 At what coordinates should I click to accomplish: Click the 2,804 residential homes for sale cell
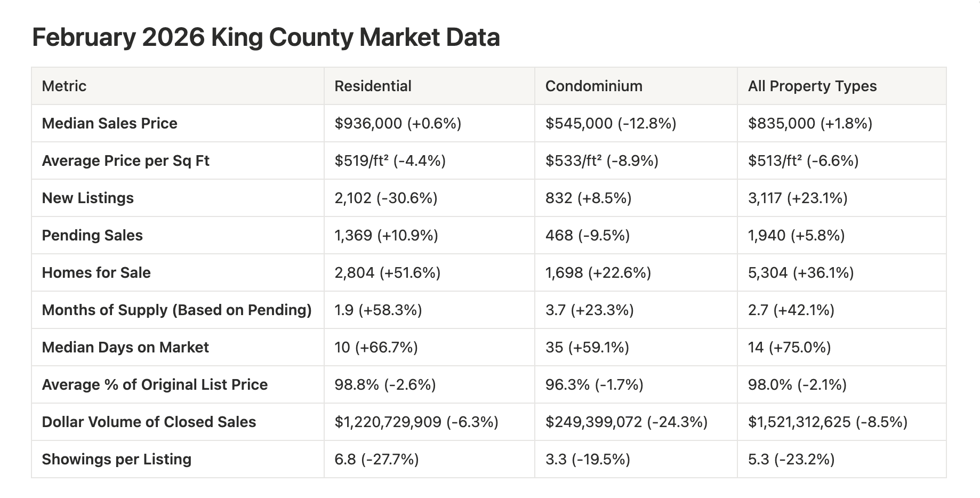tap(387, 272)
